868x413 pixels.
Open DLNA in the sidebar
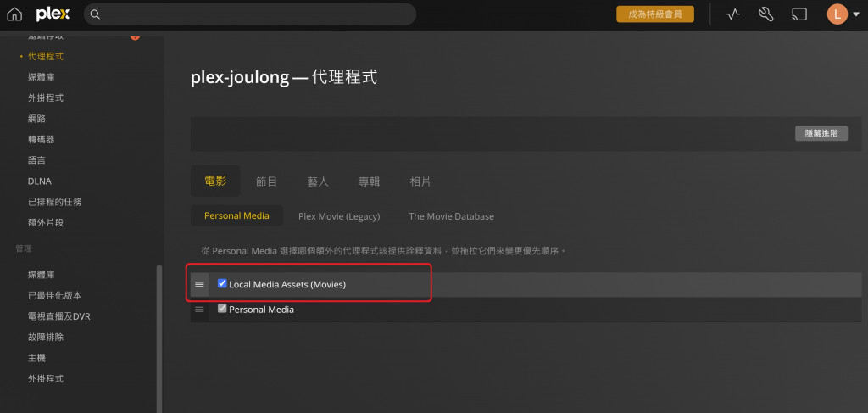pos(39,181)
